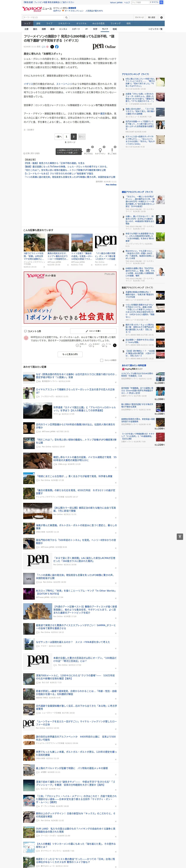Image resolution: width=186 pixels, height=868 pixels.
Task: Click the ログイン link
Action: 57,11
